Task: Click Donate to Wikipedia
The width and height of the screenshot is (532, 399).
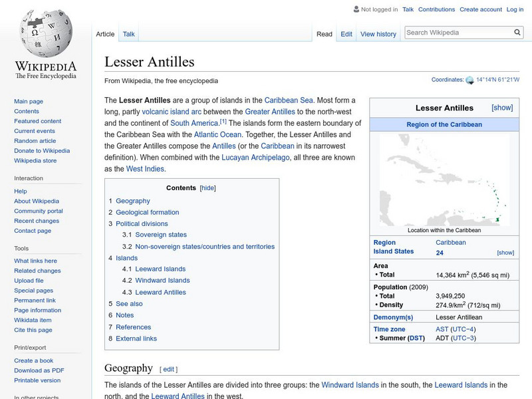Action: (x=42, y=151)
